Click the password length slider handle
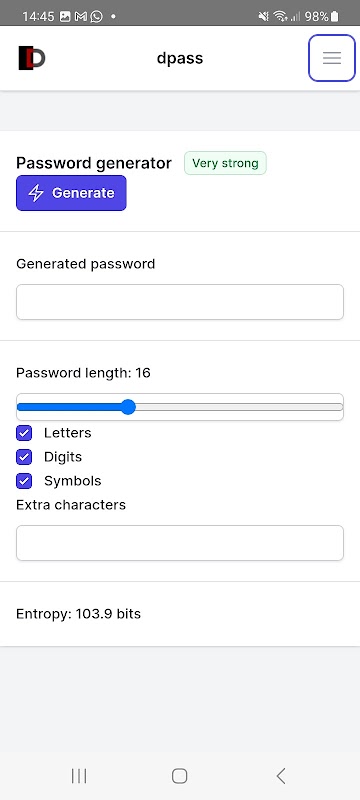The image size is (360, 800). point(128,407)
